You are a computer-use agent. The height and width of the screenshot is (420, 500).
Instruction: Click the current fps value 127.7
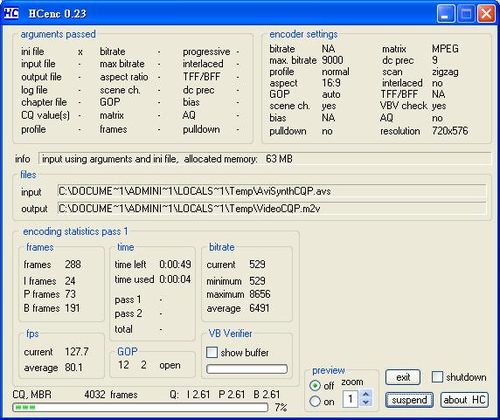point(77,352)
